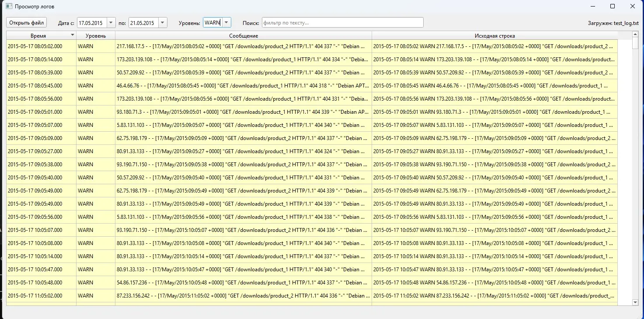The height and width of the screenshot is (319, 644).
Task: Select Время cell 2015-05-17 09:05:07.000
Action: pyautogui.click(x=41, y=125)
